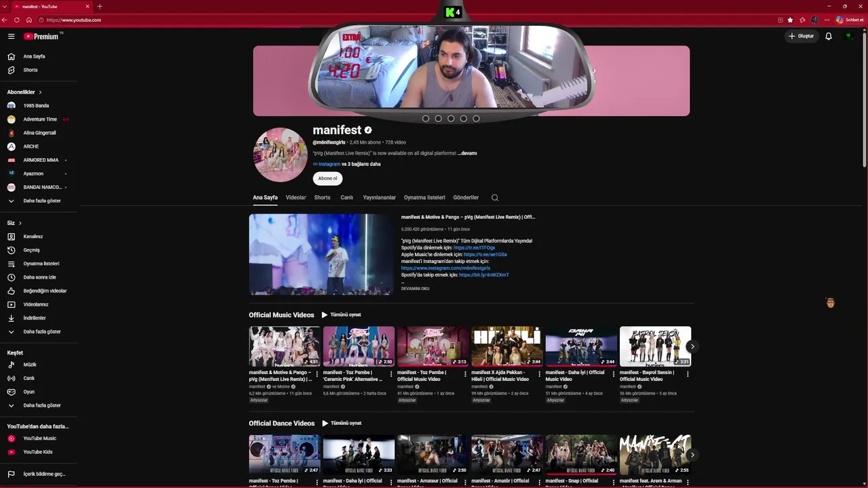The height and width of the screenshot is (488, 868).
Task: Switch to the Gönderiler tab
Action: tap(466, 198)
